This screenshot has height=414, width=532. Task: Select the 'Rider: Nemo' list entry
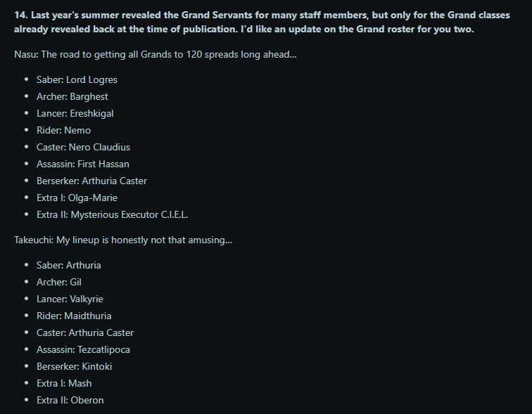point(64,131)
